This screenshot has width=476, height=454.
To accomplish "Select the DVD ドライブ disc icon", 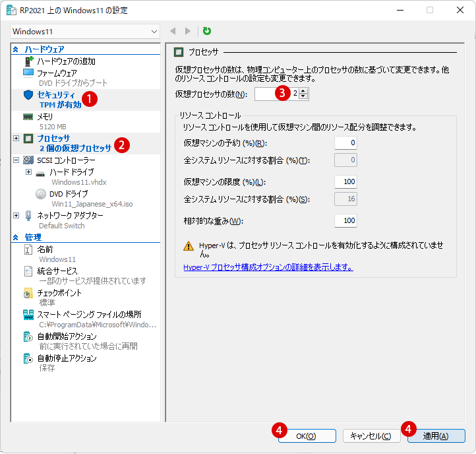I will pos(41,194).
